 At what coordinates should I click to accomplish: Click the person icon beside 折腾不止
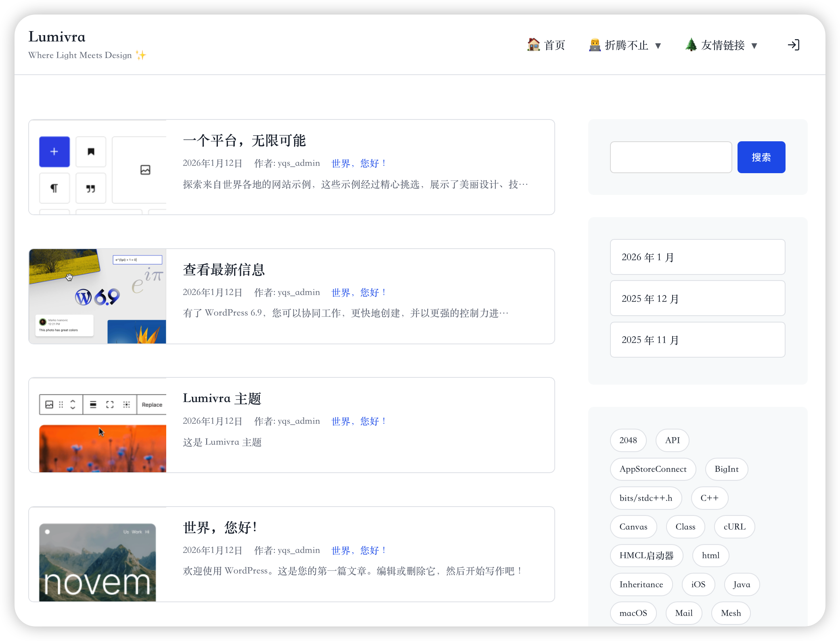[594, 45]
